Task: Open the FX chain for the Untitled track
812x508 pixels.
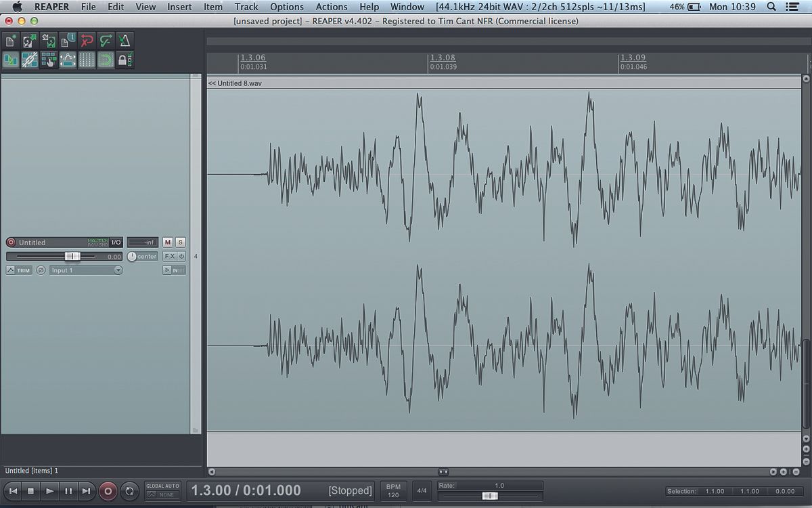Action: click(x=168, y=256)
